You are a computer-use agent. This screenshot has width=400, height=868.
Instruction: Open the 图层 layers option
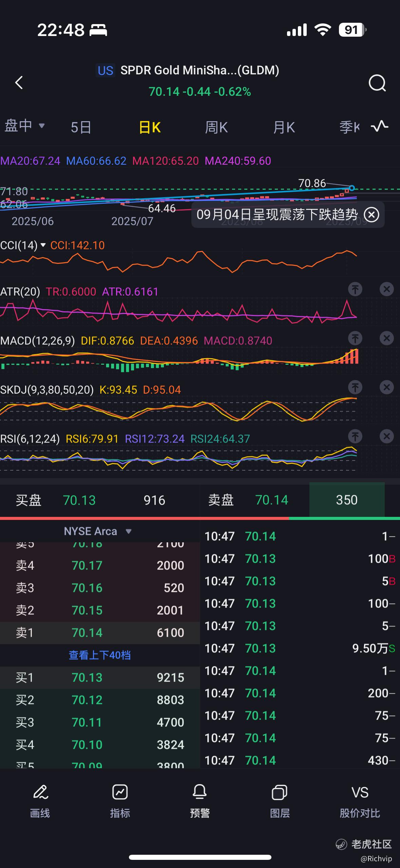[280, 801]
